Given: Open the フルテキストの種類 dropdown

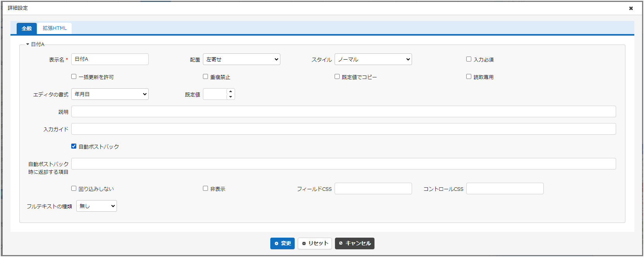Looking at the screenshot, I should click(x=96, y=206).
